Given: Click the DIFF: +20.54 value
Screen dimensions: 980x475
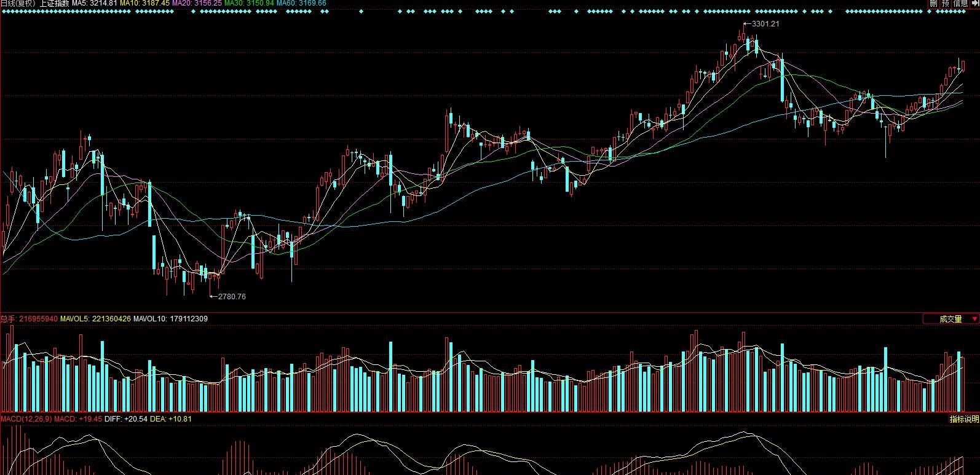Looking at the screenshot, I should pyautogui.click(x=126, y=419).
